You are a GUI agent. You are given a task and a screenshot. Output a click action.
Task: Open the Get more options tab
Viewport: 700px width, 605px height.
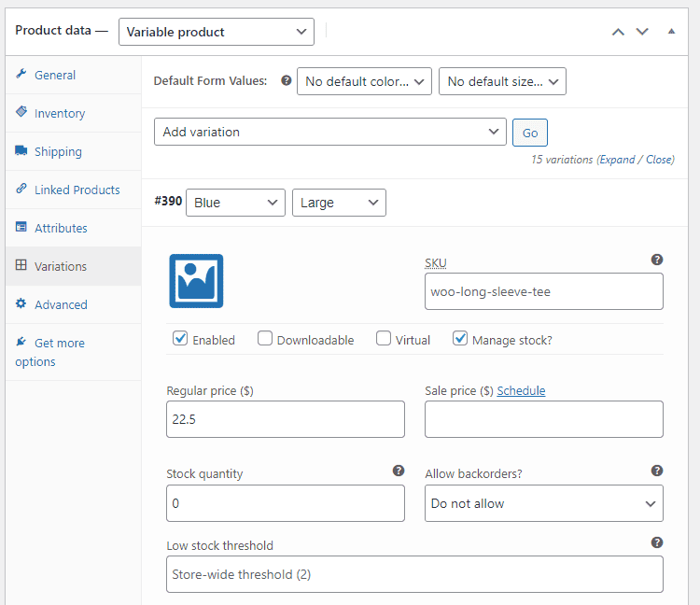tap(73, 352)
